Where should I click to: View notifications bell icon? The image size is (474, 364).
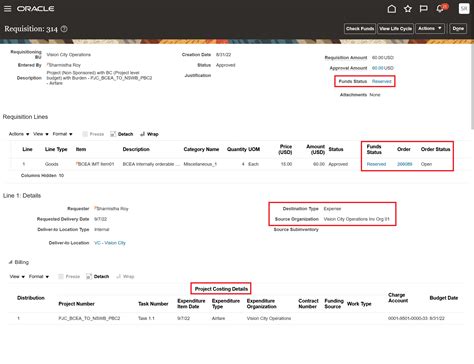click(x=441, y=8)
